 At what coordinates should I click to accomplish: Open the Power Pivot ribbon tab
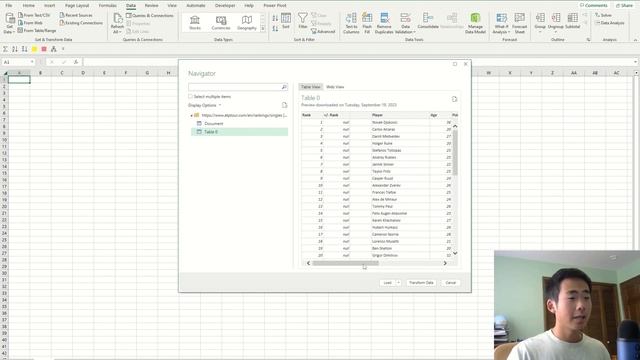point(275,6)
